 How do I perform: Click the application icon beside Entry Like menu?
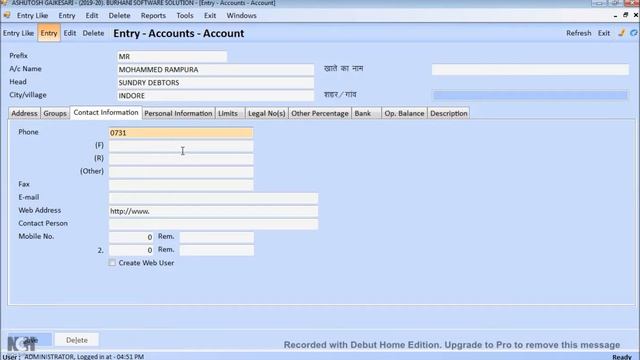(x=7, y=15)
